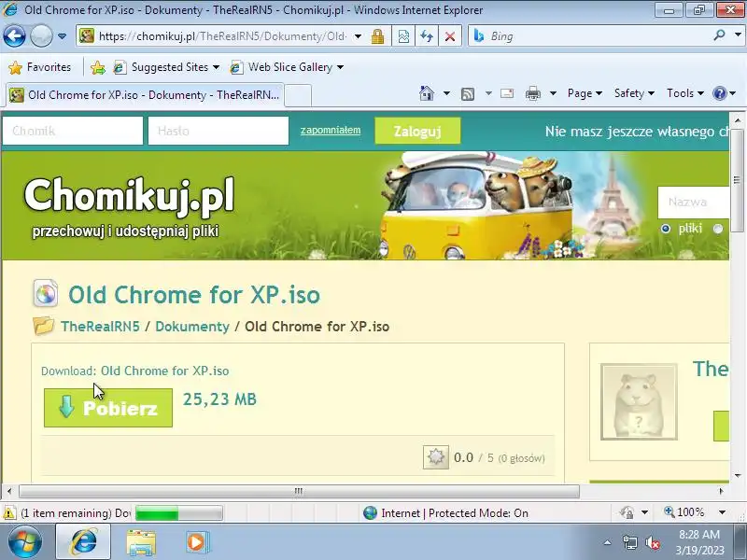Expand the Print options dropdown arrow

tap(553, 93)
